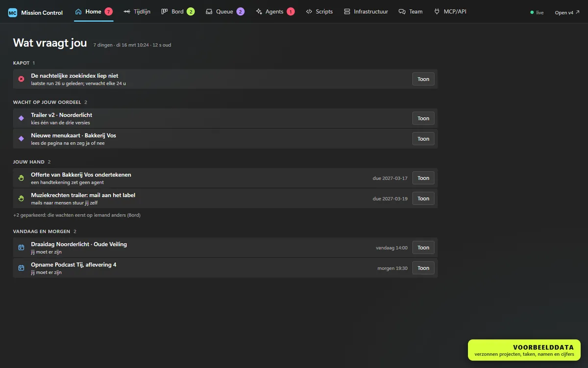588x368 pixels.
Task: Click the plug icon beside MCP/API
Action: 437,11
